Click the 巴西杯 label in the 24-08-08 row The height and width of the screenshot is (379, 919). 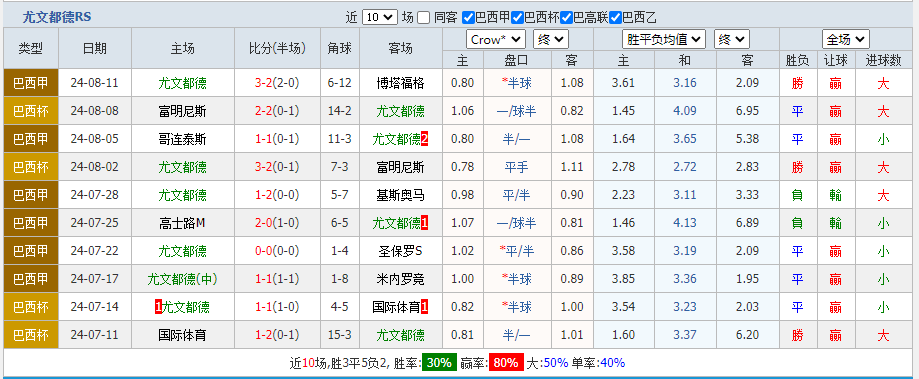[30, 111]
